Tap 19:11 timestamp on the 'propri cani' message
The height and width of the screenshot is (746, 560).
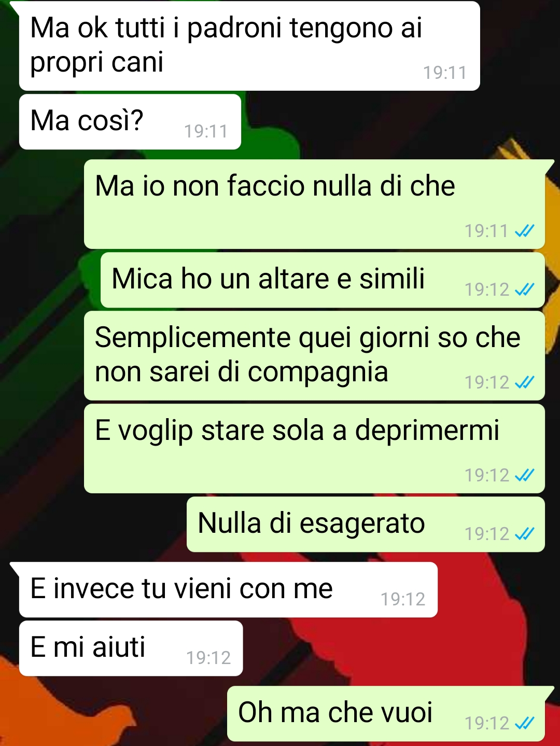click(445, 73)
